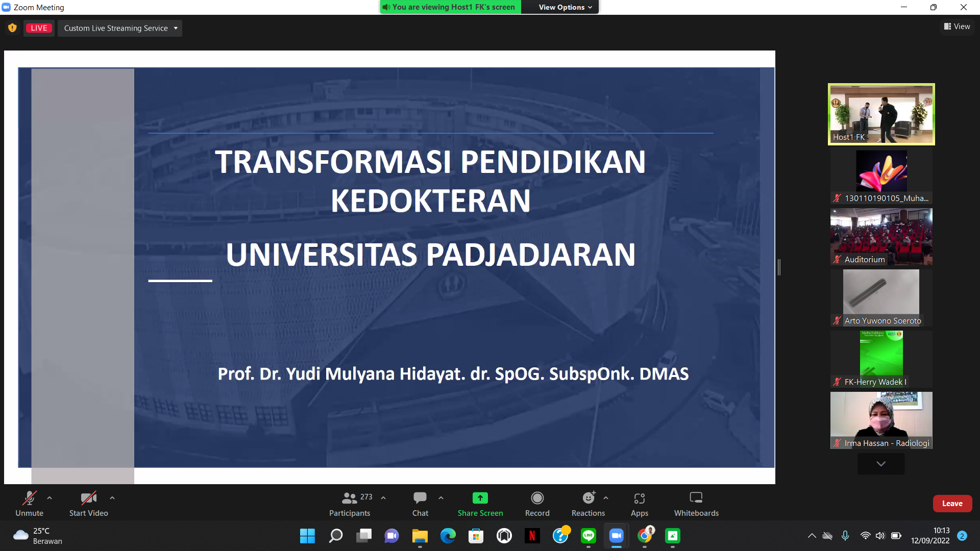
Task: Select the Auditorium video thumbnail
Action: [x=881, y=237]
